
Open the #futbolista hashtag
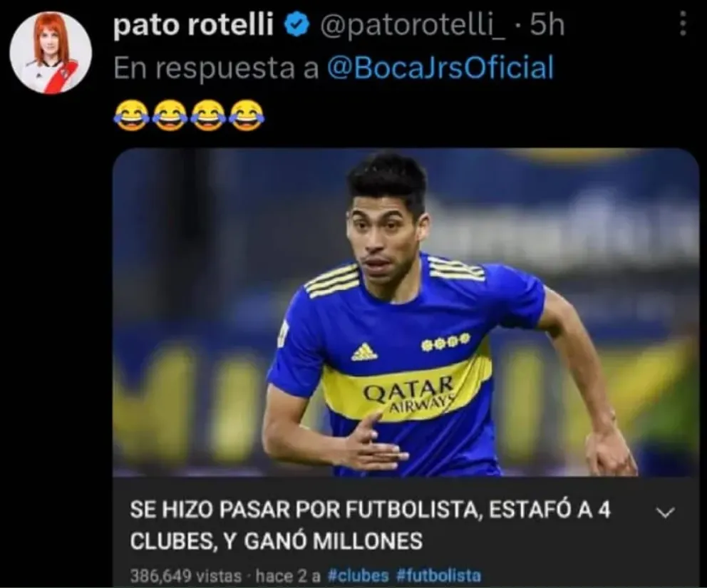point(439,576)
